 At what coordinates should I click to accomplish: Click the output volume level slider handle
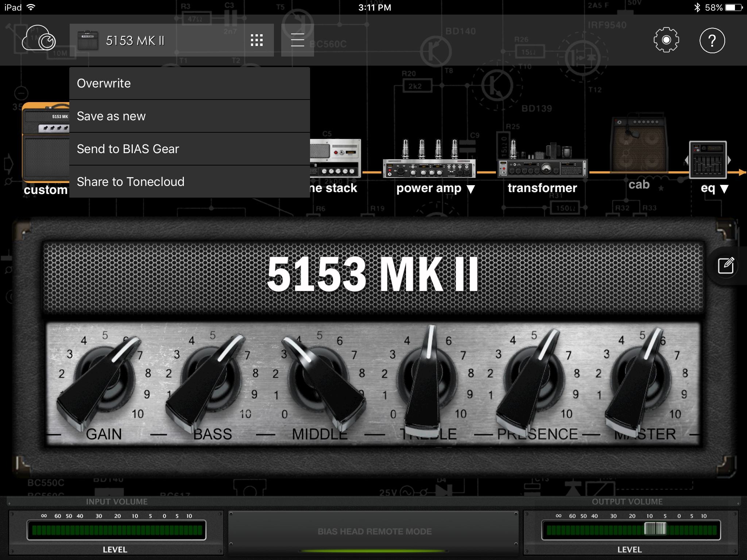pyautogui.click(x=655, y=528)
